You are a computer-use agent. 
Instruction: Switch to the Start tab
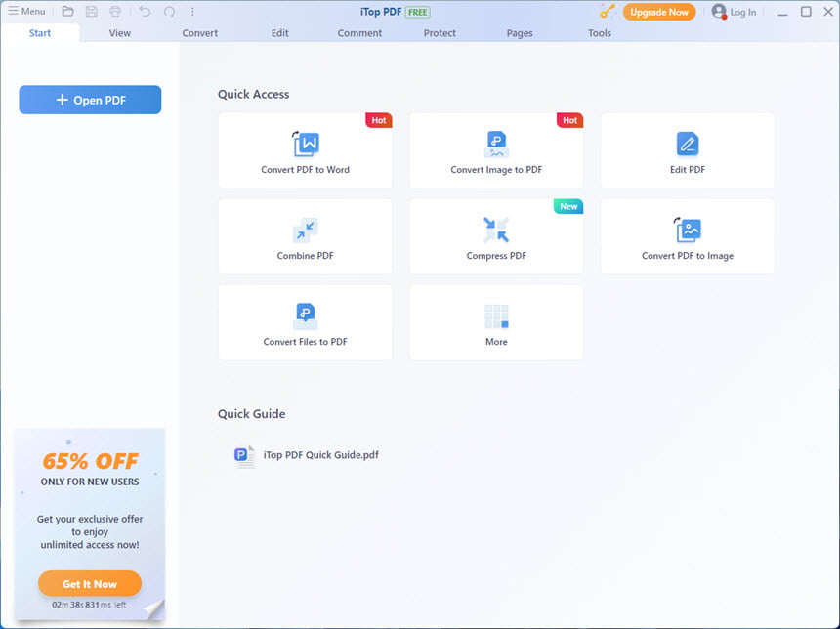click(x=40, y=33)
